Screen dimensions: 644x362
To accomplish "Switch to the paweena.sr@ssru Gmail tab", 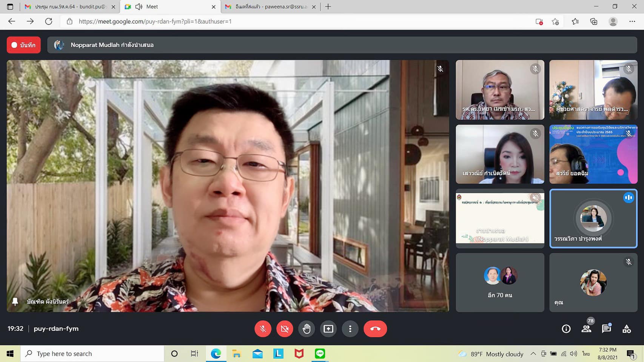I will click(x=270, y=7).
